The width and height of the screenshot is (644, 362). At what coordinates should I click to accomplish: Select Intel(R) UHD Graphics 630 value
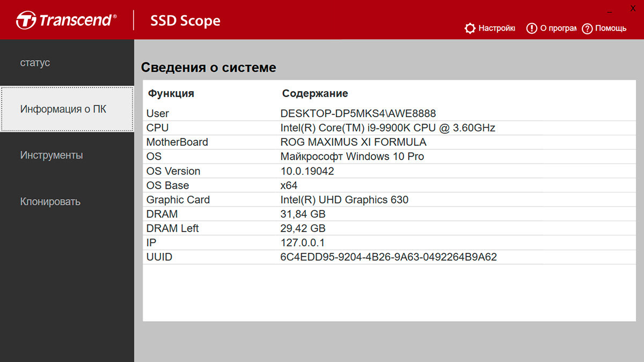(345, 200)
